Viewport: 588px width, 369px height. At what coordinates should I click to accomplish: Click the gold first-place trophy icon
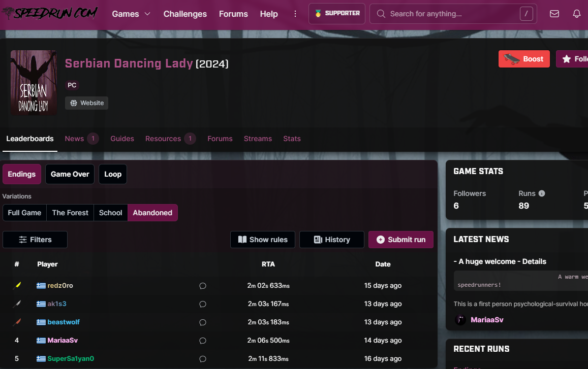click(x=17, y=285)
